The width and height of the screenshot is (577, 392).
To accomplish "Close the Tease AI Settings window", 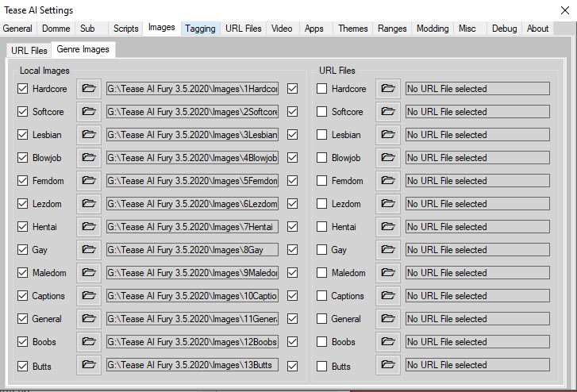I will [x=565, y=10].
